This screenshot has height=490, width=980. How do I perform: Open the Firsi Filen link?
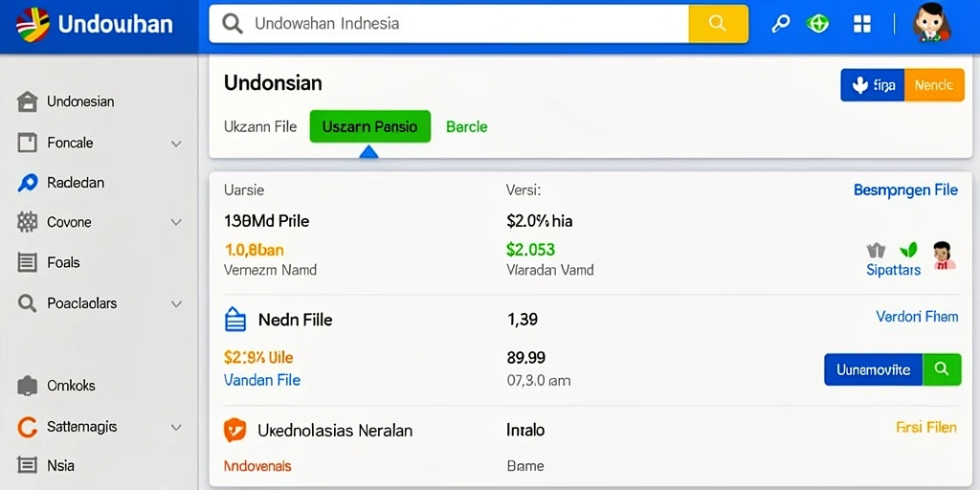(x=926, y=428)
